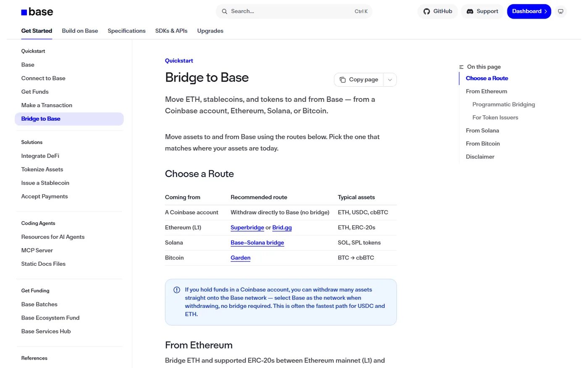Open Base in the sidebar
Image resolution: width=588 pixels, height=368 pixels.
point(28,65)
